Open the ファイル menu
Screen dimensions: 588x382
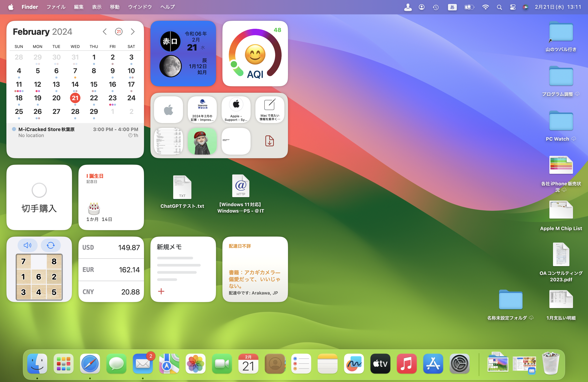coord(56,7)
